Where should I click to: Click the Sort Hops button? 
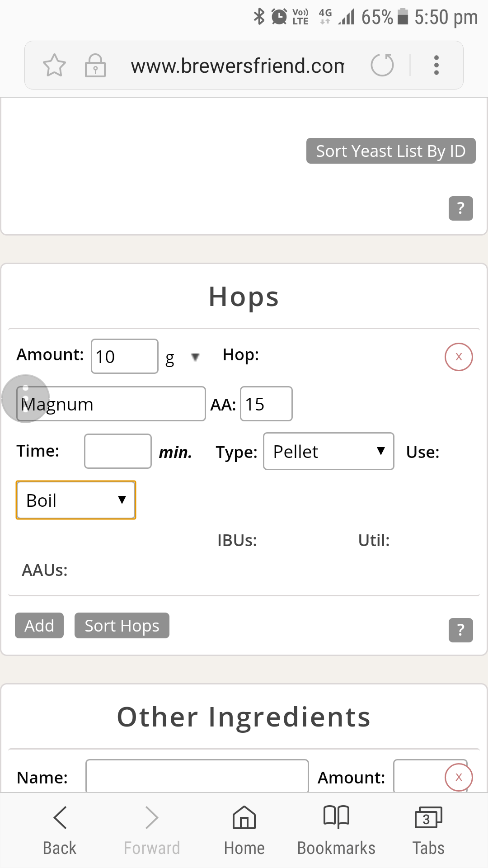tap(122, 626)
